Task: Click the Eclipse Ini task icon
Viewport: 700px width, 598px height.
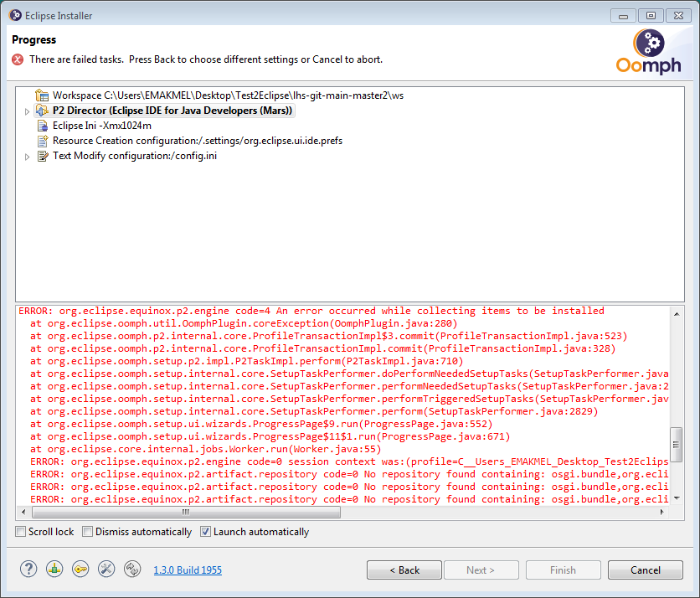Action: 43,126
